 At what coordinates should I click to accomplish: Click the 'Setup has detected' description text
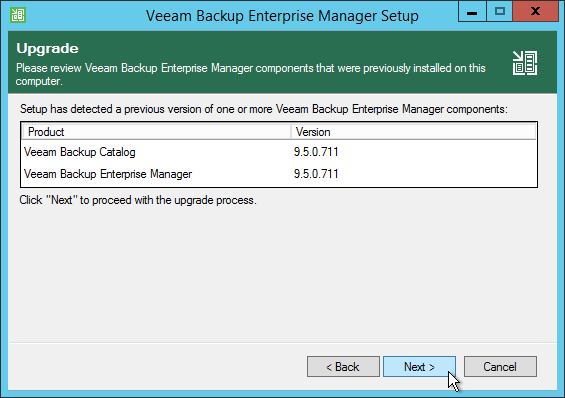point(264,109)
